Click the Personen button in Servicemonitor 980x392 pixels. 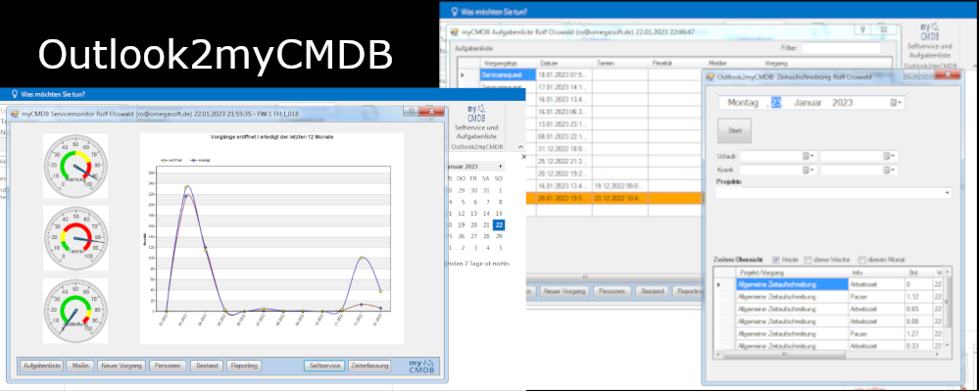[x=168, y=366]
